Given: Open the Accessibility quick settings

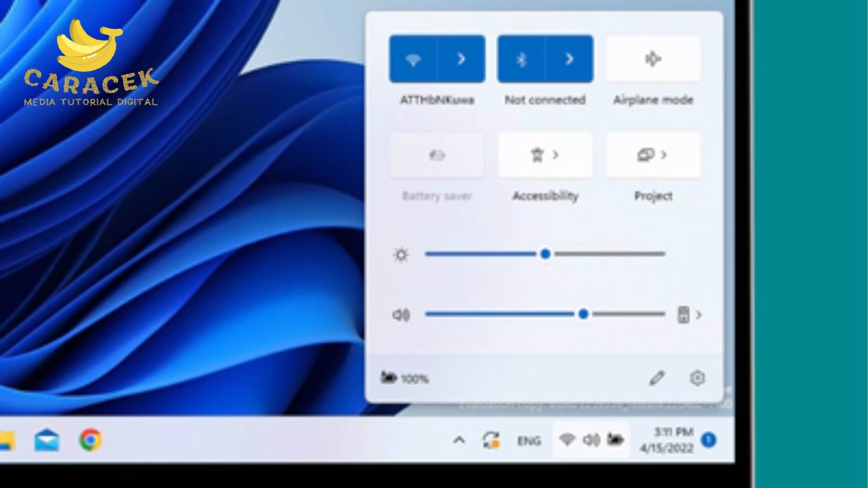Looking at the screenshot, I should 545,155.
